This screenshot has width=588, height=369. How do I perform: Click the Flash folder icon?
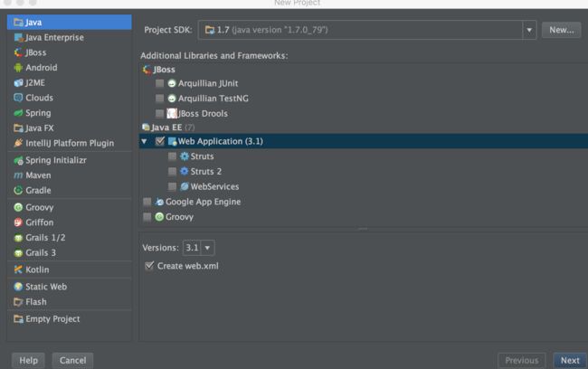point(18,302)
